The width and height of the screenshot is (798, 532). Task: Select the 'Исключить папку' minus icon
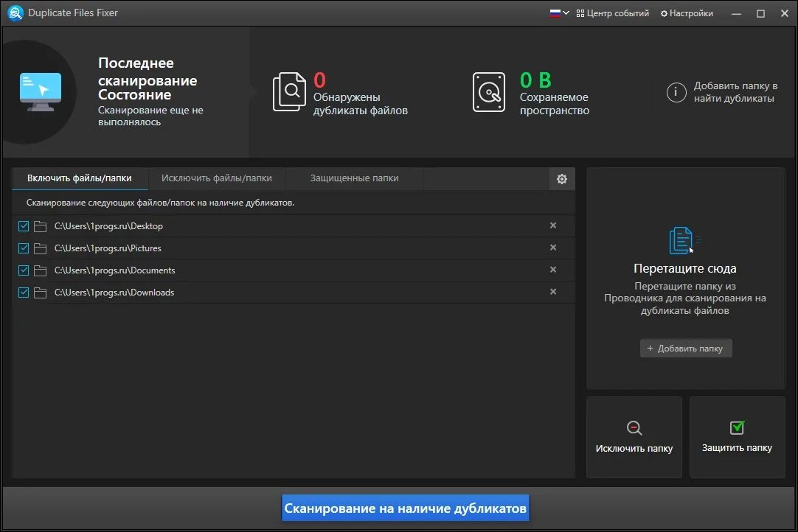[x=634, y=426]
